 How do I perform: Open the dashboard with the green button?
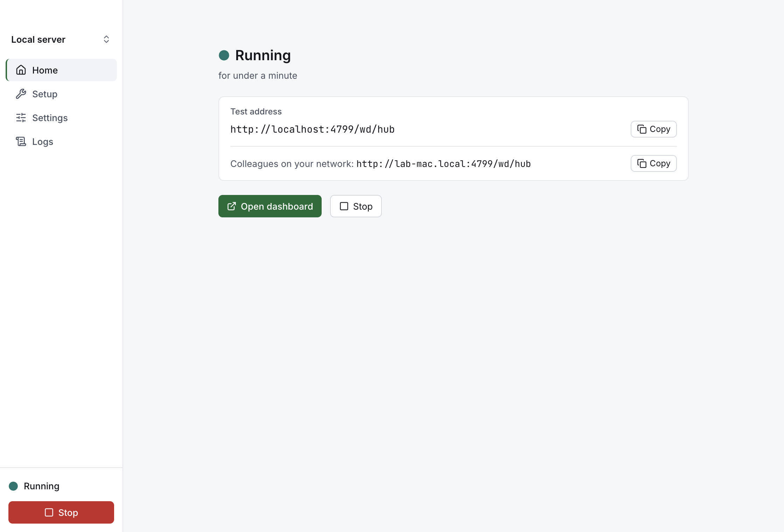(x=270, y=206)
